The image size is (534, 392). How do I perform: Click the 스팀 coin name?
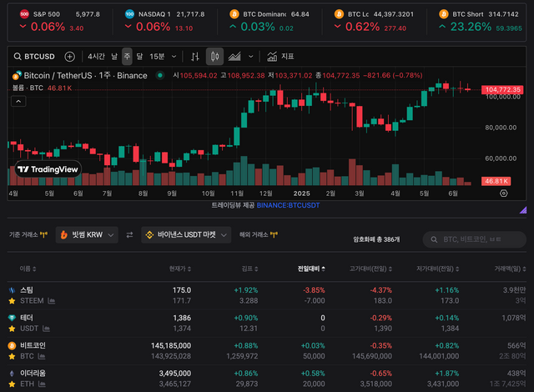click(x=27, y=290)
